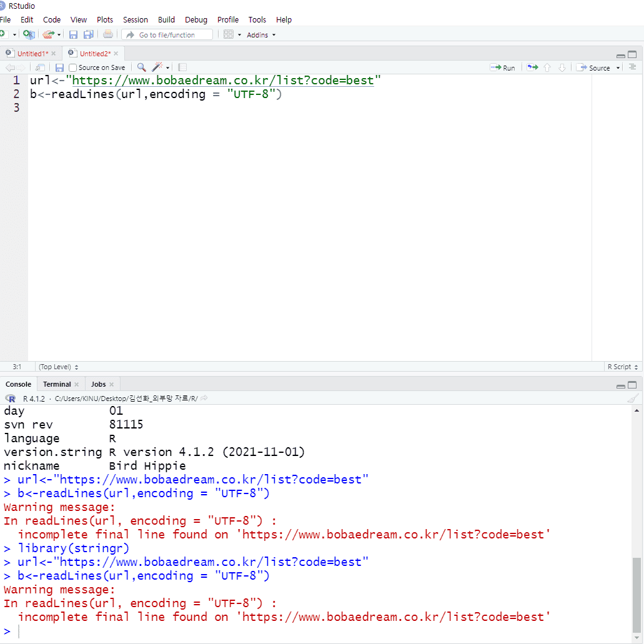The height and width of the screenshot is (644, 644).
Task: Click the Workspace Panes grid icon
Action: pos(229,34)
